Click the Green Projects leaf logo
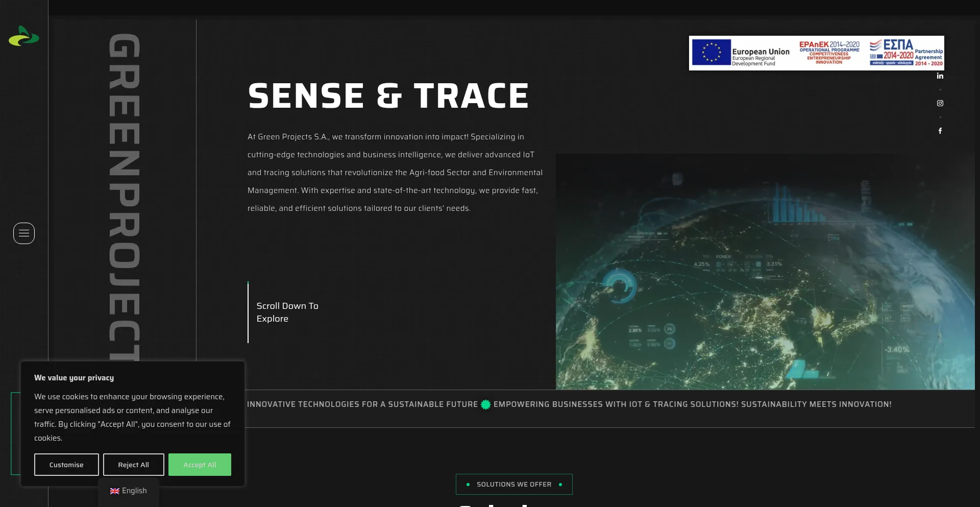Viewport: 980px width, 507px height. [23, 36]
